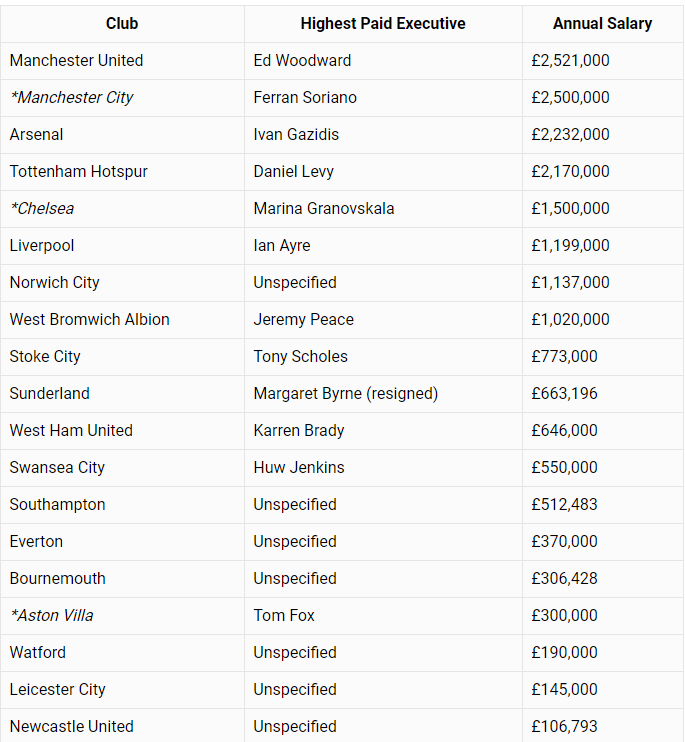Click the *Chelsea club cell

click(x=122, y=209)
